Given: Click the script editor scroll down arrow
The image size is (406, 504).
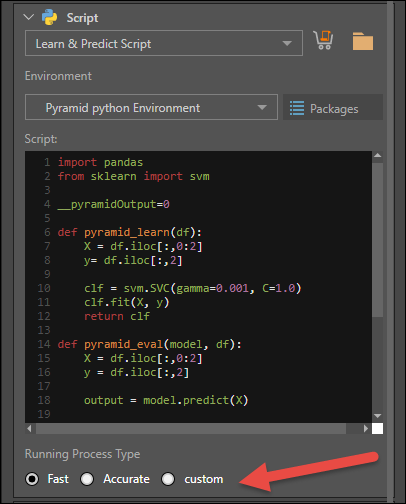Looking at the screenshot, I should pyautogui.click(x=377, y=416).
